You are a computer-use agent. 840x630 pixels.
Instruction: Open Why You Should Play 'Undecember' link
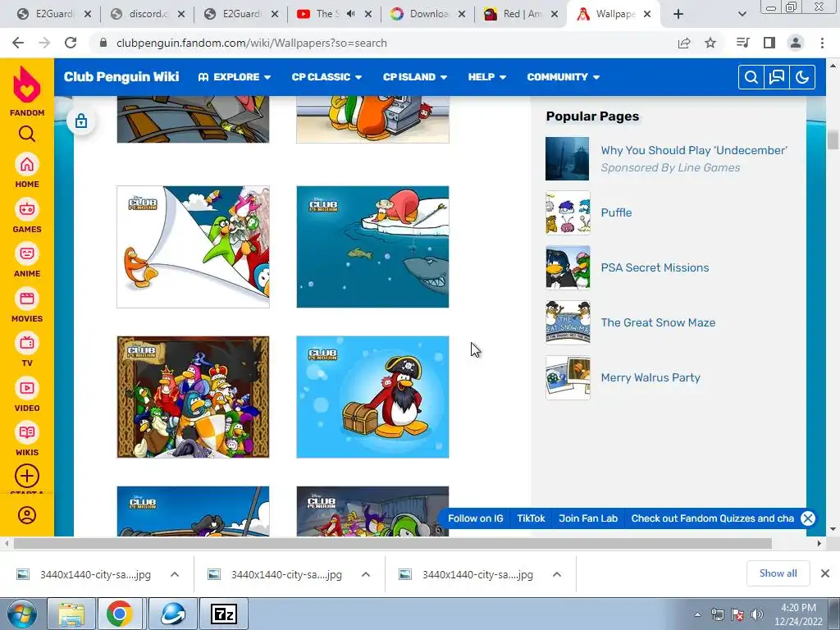[x=694, y=151]
